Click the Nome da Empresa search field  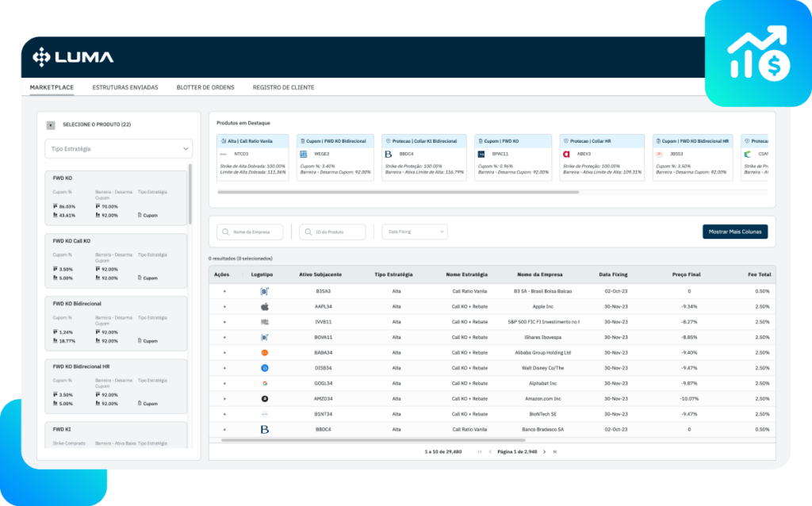[x=251, y=232]
